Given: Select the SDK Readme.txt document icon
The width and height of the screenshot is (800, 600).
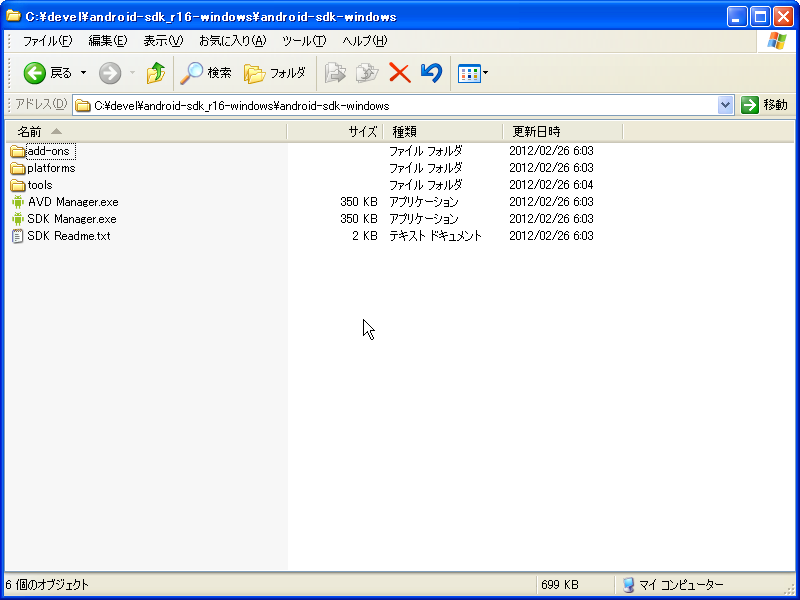Looking at the screenshot, I should [x=18, y=236].
